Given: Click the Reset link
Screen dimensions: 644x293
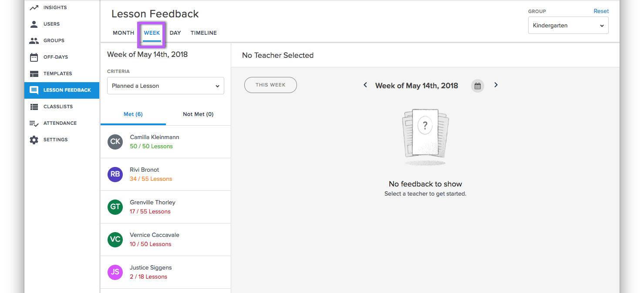Looking at the screenshot, I should [x=601, y=11].
